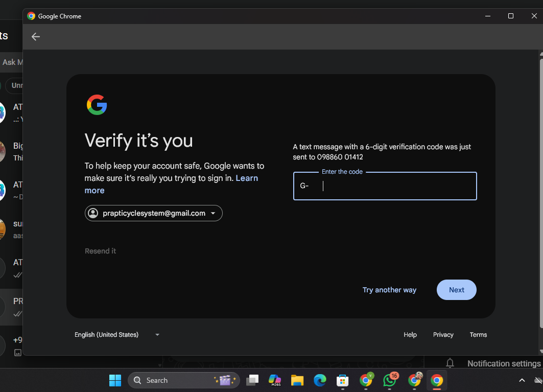Viewport: 543px width, 392px height.
Task: Close the Google Chrome window
Action: click(534, 16)
